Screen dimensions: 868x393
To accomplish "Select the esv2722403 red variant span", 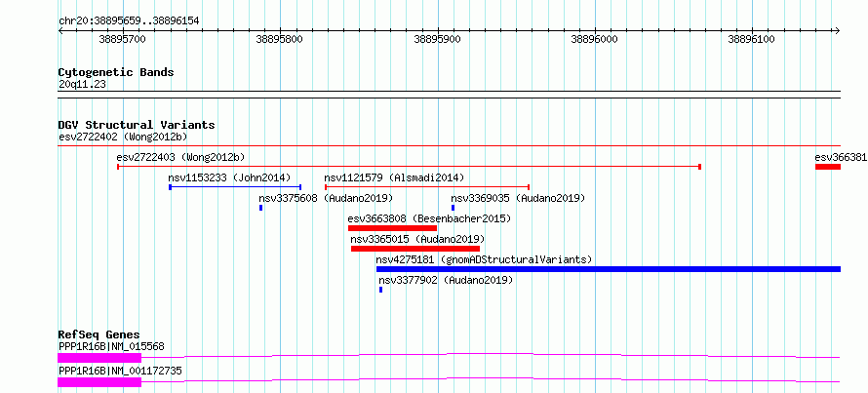I will click(x=410, y=166).
